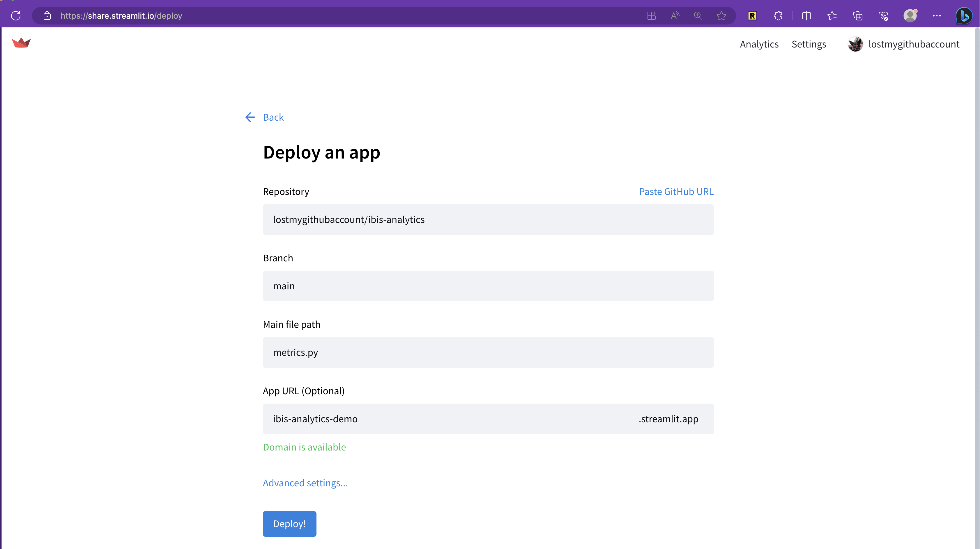Image resolution: width=980 pixels, height=549 pixels.
Task: Click the browser profile avatar
Action: tap(910, 16)
